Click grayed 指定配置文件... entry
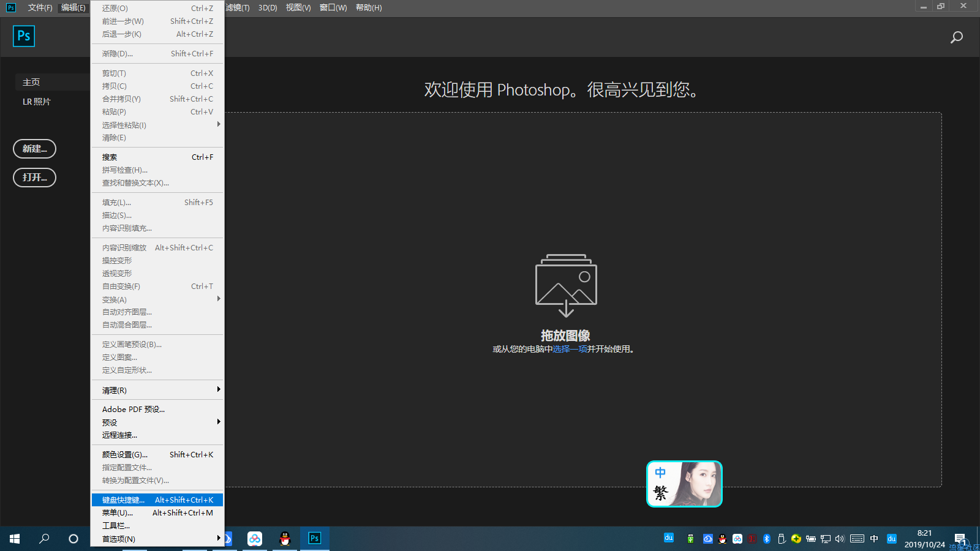 (157, 468)
